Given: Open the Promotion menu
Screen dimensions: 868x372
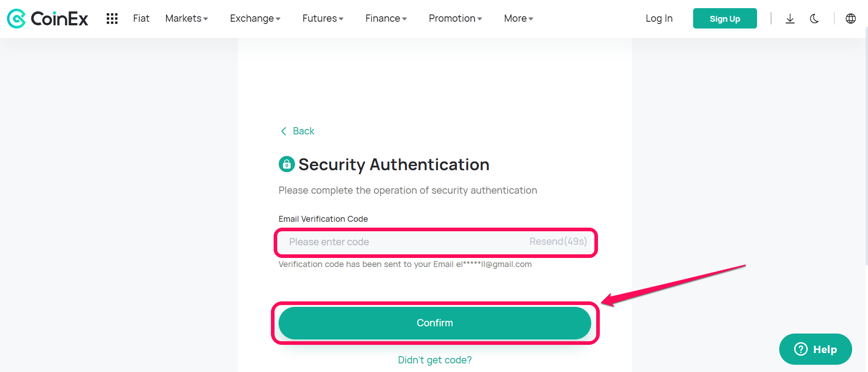Looking at the screenshot, I should pos(455,19).
